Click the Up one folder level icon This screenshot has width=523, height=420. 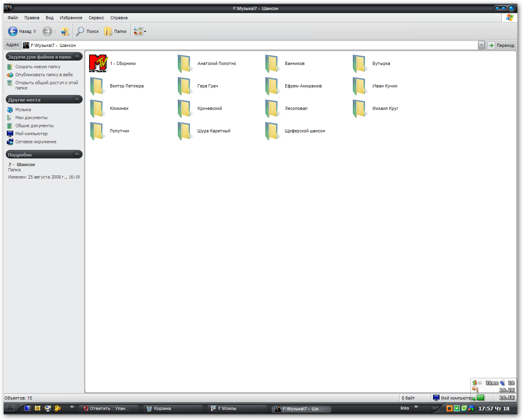[65, 31]
